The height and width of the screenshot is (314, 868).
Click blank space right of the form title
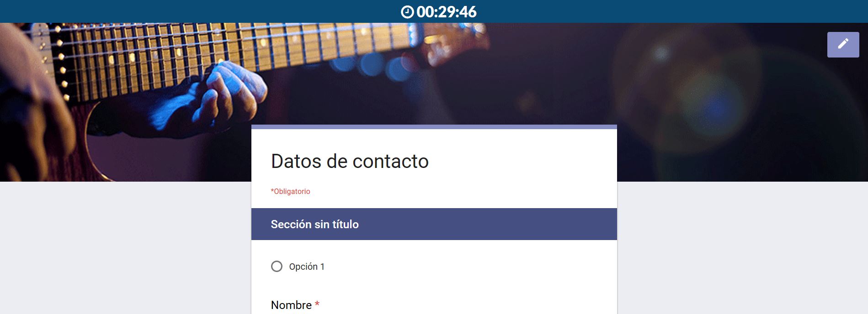521,161
